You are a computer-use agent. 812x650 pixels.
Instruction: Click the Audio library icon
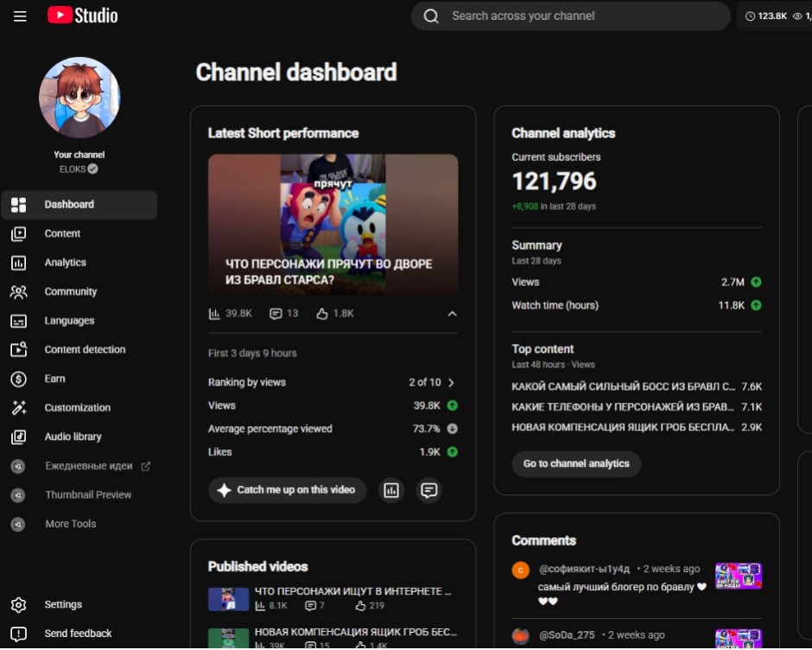pyautogui.click(x=19, y=437)
